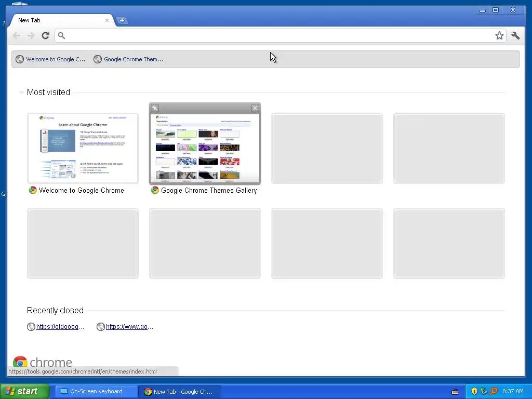The image size is (532, 399).
Task: Select New Tab - Google Chrome taskbar item
Action: (179, 392)
